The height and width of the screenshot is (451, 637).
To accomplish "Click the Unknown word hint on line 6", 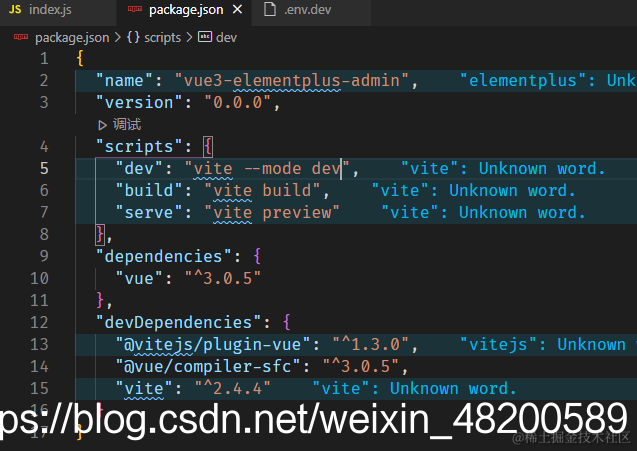I will pyautogui.click(x=473, y=191).
